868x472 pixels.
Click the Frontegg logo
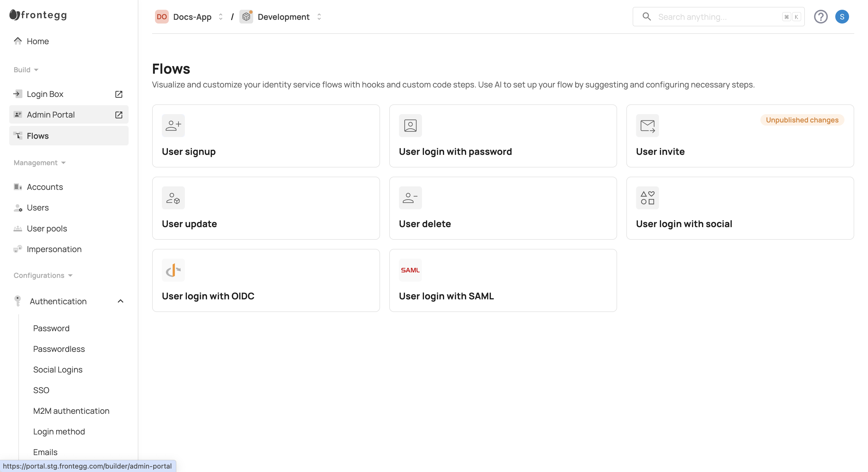38,15
